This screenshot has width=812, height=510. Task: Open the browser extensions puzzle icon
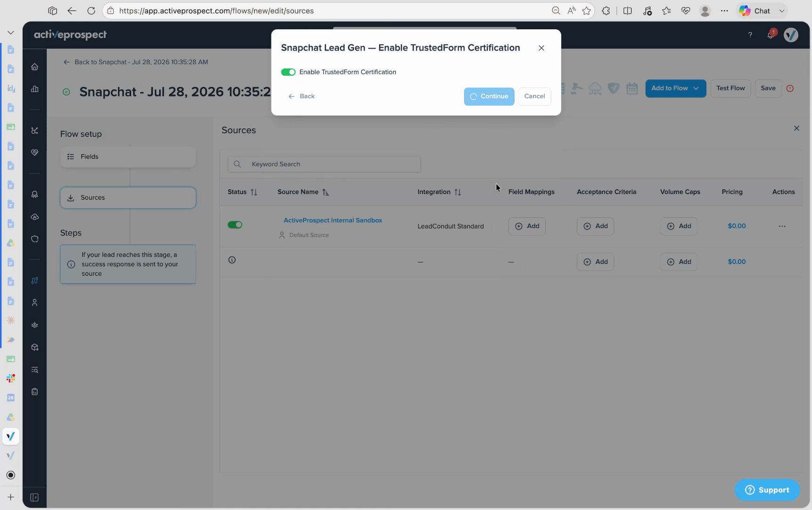click(x=606, y=10)
